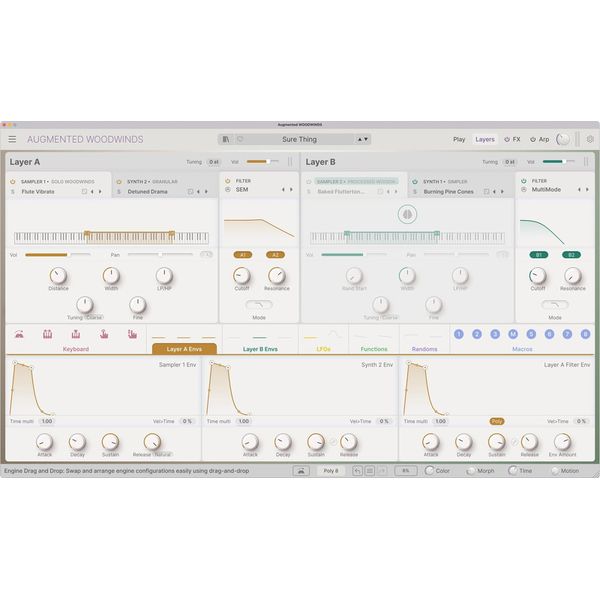
Task: Select previous MultiMode filter with left arrow
Action: 579,189
